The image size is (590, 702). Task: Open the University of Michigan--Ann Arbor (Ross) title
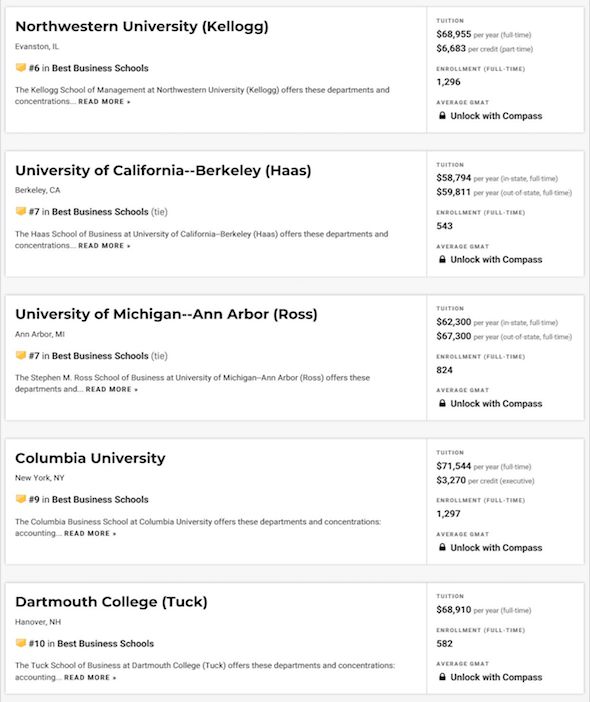pos(166,314)
